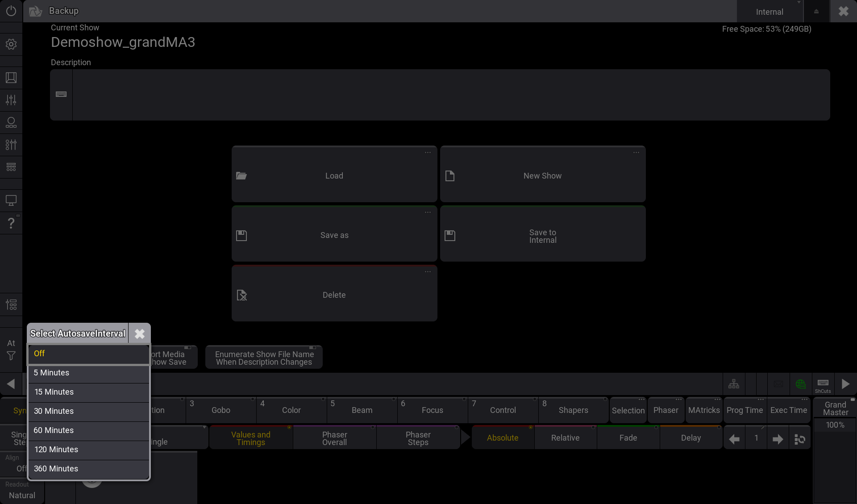
Task: Choose 360 Minutes autosave option
Action: [x=88, y=469]
